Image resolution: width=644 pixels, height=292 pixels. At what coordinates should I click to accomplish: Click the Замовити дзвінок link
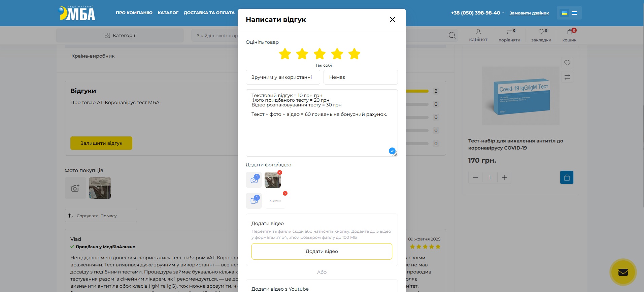[529, 13]
